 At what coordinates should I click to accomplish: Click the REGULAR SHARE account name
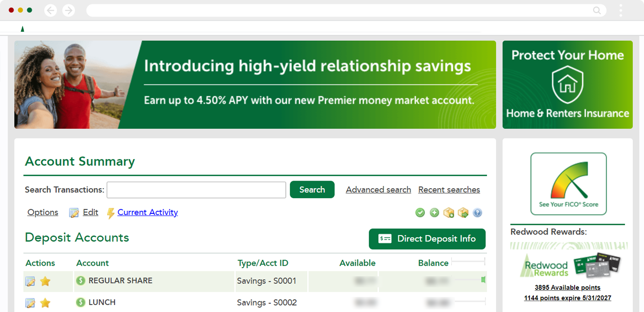pyautogui.click(x=120, y=281)
